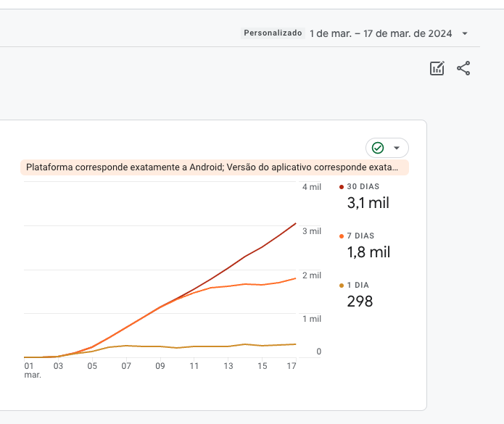Screen dimensions: 504x424
Task: Click the 17 date axis marker
Action: (x=292, y=367)
